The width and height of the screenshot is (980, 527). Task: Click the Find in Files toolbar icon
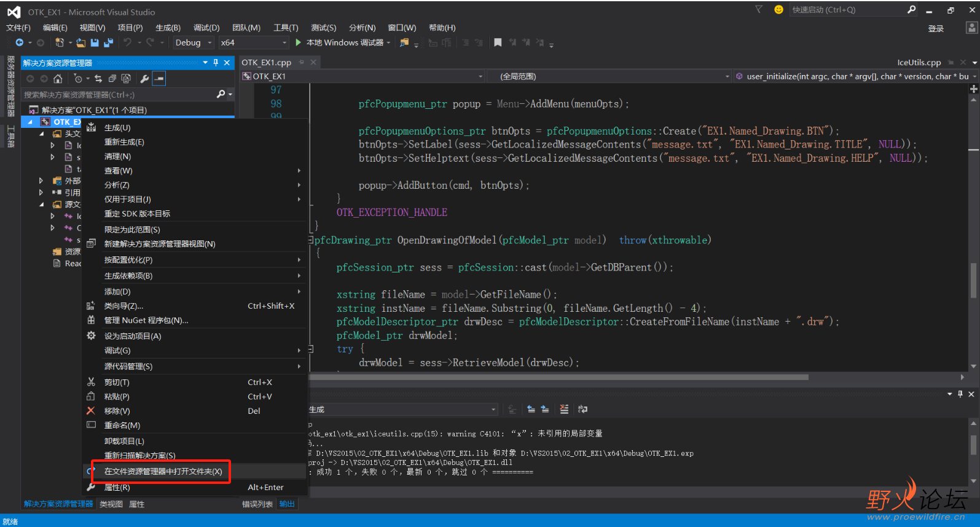(404, 42)
